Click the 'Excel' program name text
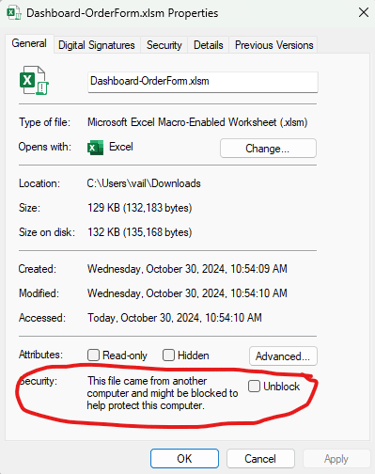Screen dimensions: 375x474 (121, 147)
